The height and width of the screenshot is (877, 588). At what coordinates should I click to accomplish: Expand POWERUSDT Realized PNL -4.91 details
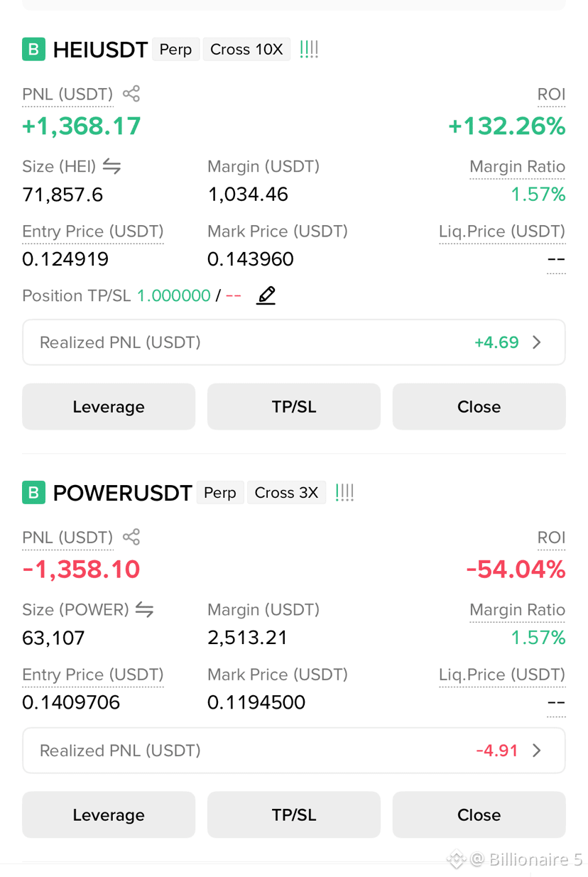(294, 751)
